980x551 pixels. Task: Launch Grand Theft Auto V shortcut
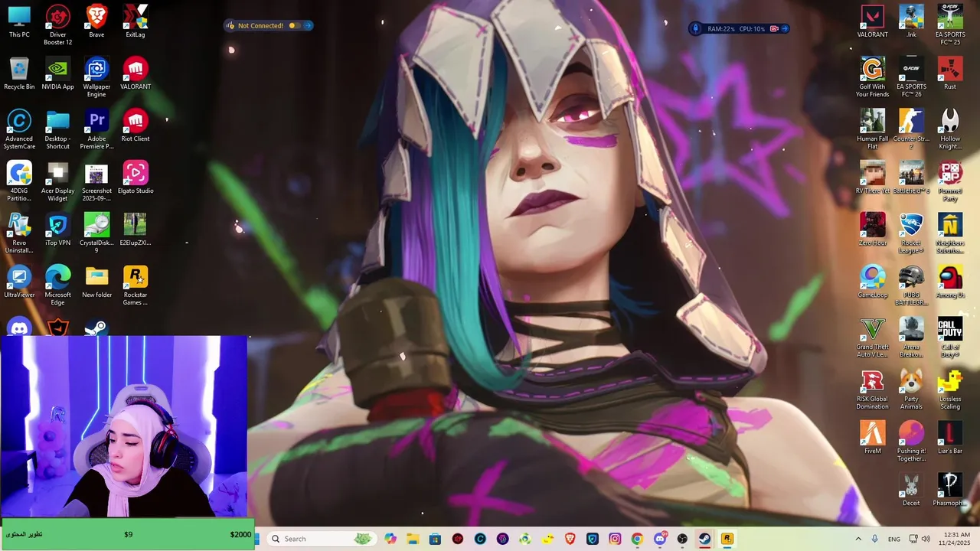(873, 337)
